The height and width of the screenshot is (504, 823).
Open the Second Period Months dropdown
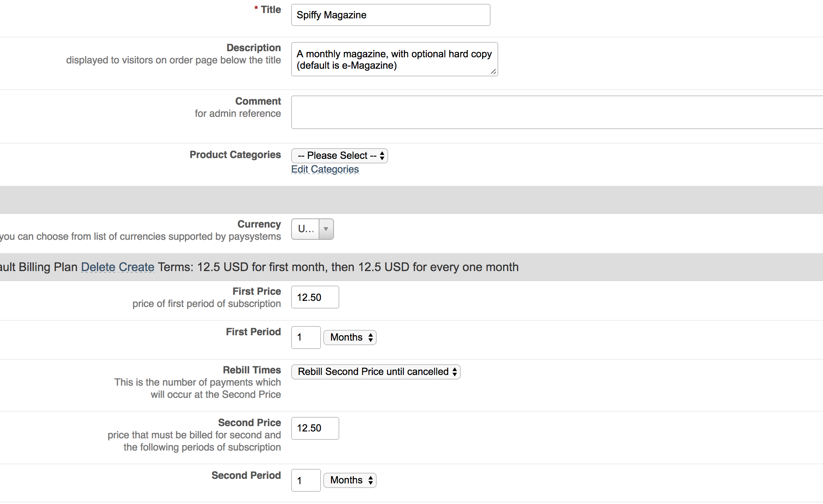pyautogui.click(x=350, y=480)
